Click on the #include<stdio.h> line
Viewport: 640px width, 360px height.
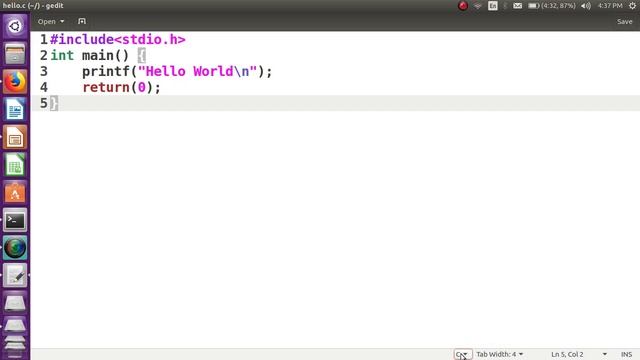118,40
